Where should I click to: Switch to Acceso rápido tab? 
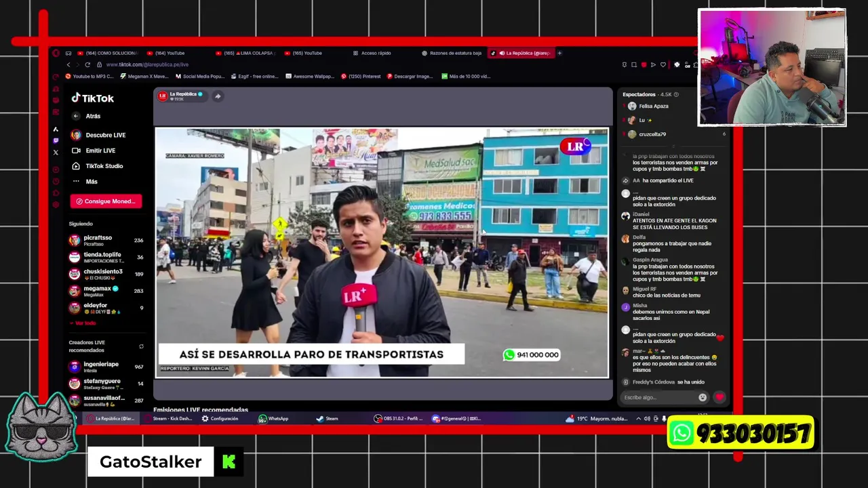click(x=372, y=53)
